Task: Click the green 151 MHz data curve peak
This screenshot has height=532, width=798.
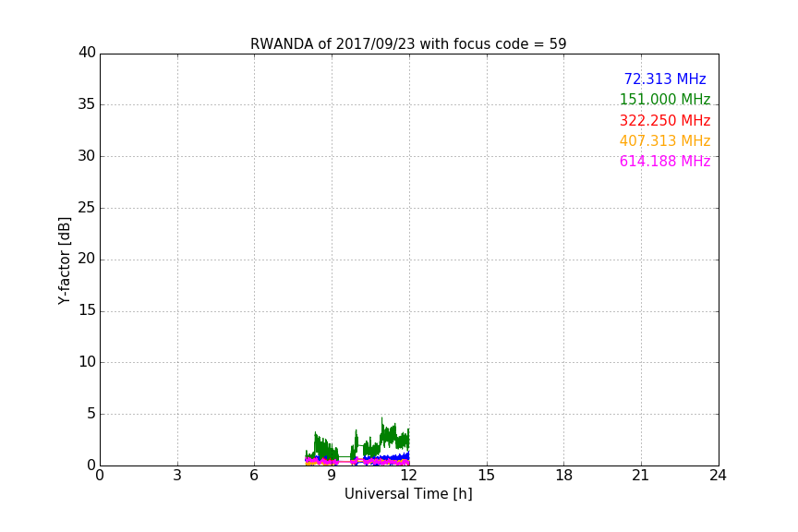Action: 382,419
